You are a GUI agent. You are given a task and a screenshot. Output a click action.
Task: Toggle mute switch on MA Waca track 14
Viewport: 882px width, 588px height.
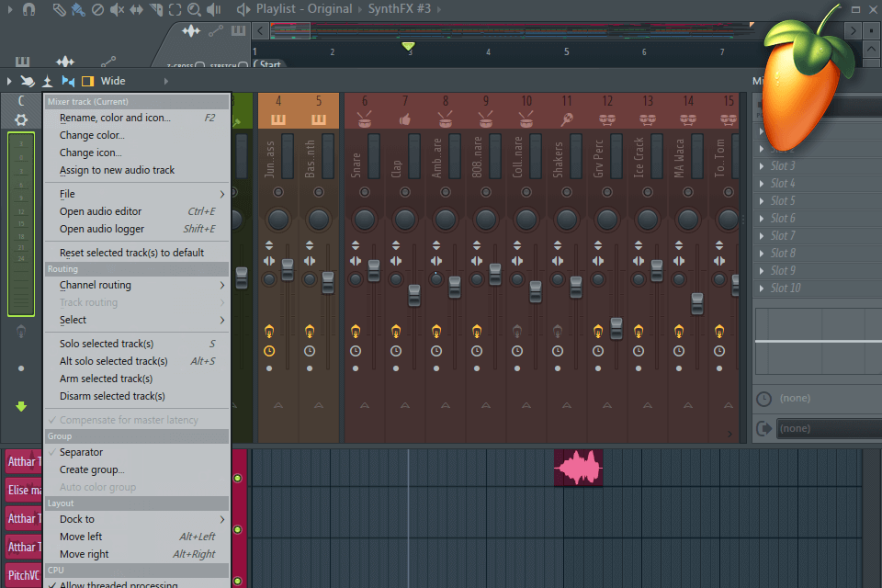(x=688, y=192)
